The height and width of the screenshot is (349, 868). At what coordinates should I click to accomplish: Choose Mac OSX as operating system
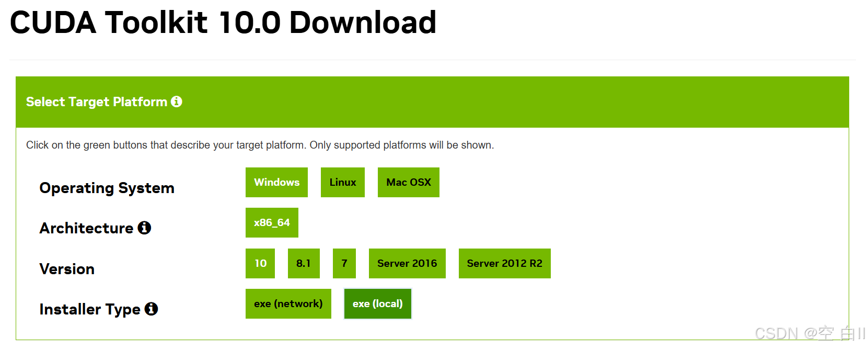[x=409, y=182]
